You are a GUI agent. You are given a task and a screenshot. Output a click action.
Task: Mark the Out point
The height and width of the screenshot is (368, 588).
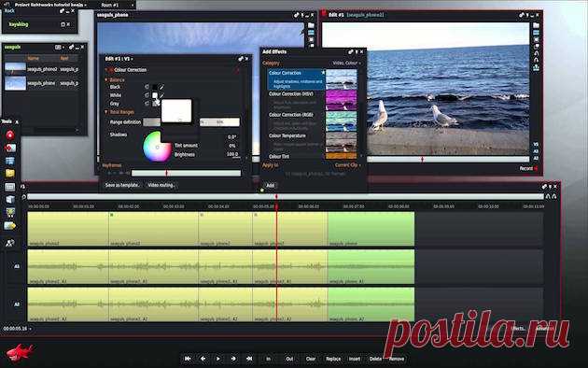[x=289, y=359]
